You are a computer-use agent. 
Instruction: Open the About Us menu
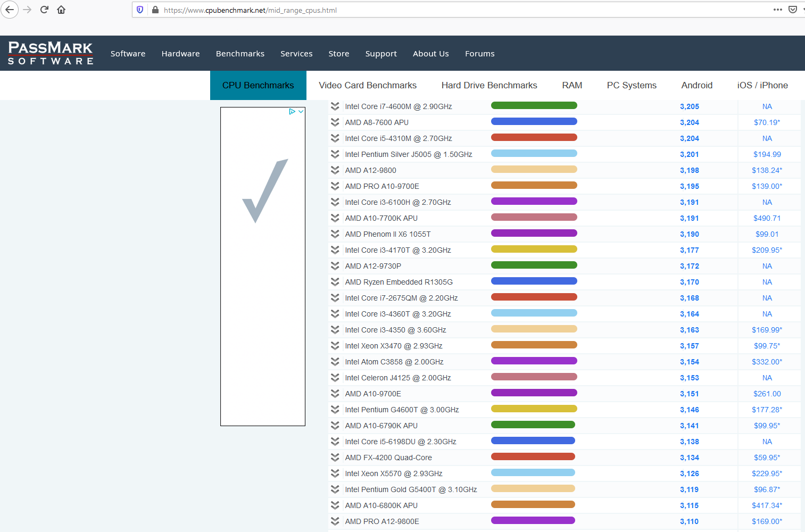point(431,54)
